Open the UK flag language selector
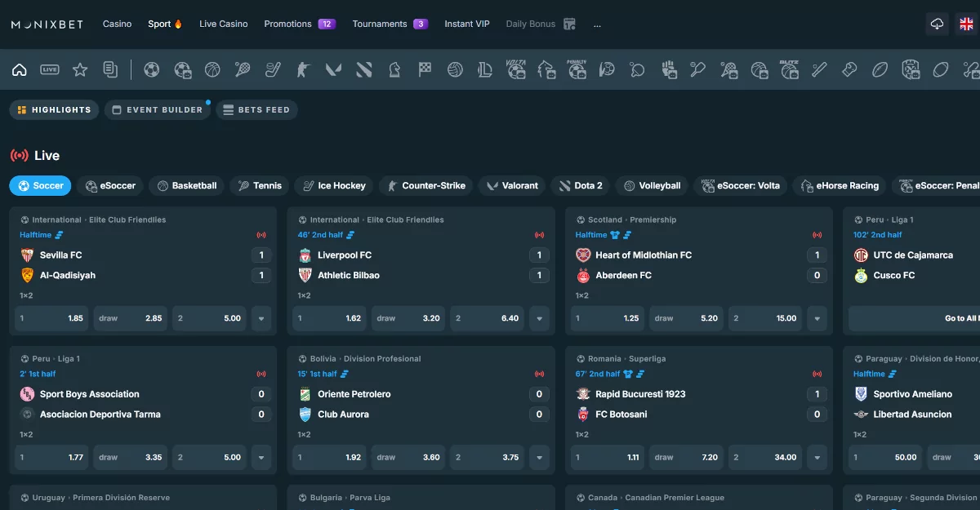Image resolution: width=980 pixels, height=510 pixels. tap(966, 24)
